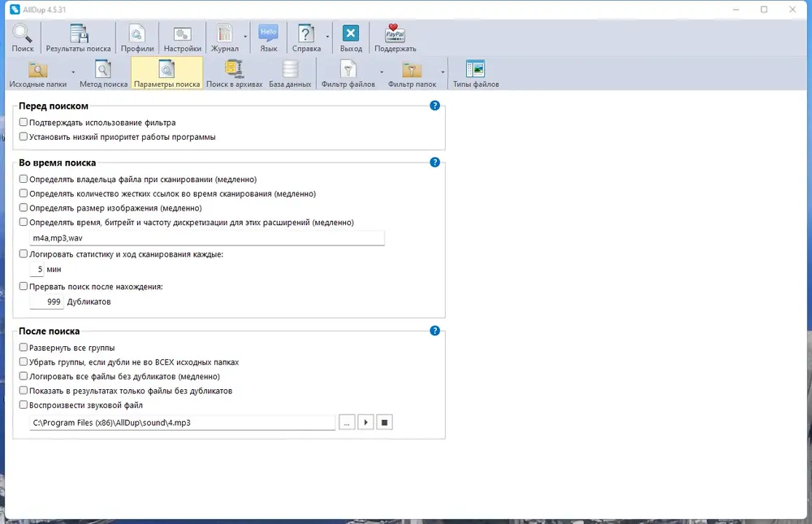This screenshot has height=524, width=812.
Task: Click the AllDup app icon in title bar
Action: tap(15, 9)
